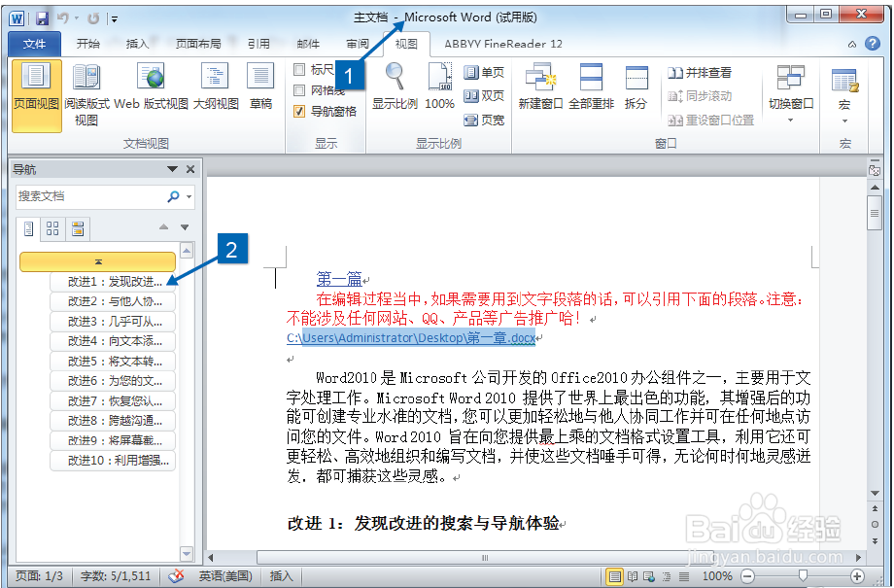Select 页面视图 document view
Screen dimensions: 894x588
[x=37, y=96]
